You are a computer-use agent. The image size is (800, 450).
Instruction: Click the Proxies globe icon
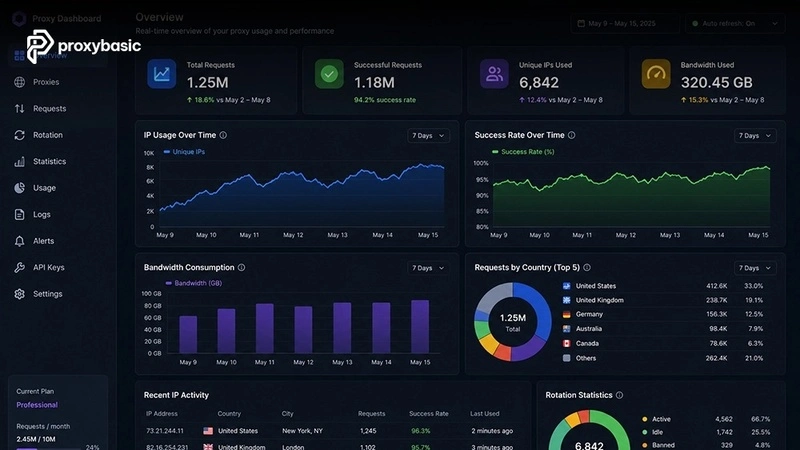pos(19,82)
